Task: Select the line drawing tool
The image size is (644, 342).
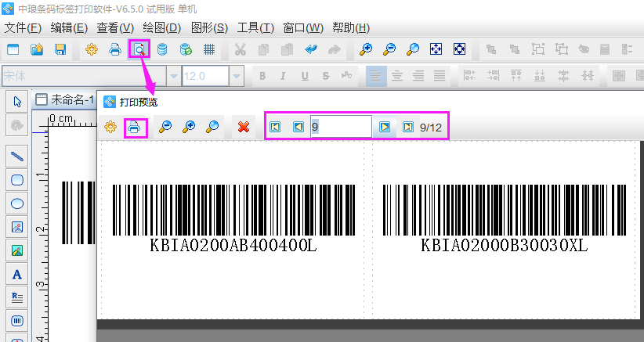Action: (x=16, y=156)
